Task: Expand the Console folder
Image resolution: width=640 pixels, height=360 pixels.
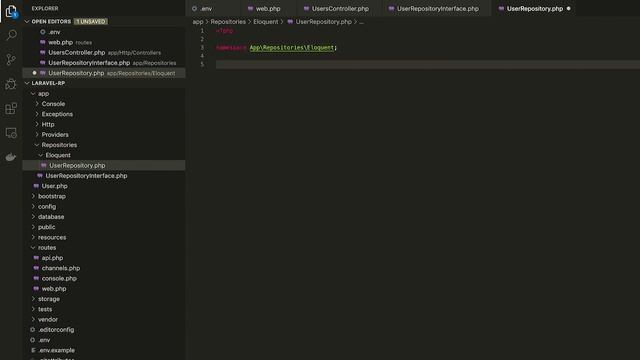Action: (x=37, y=104)
